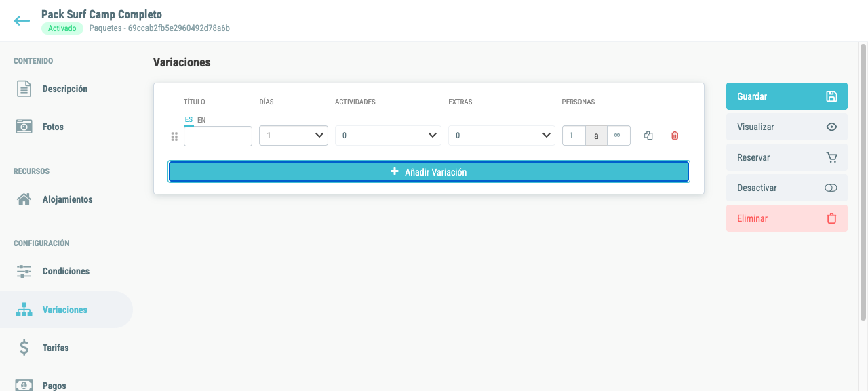Viewport: 868px width, 391px height.
Task: Click the Alojamientos house icon
Action: click(x=24, y=199)
